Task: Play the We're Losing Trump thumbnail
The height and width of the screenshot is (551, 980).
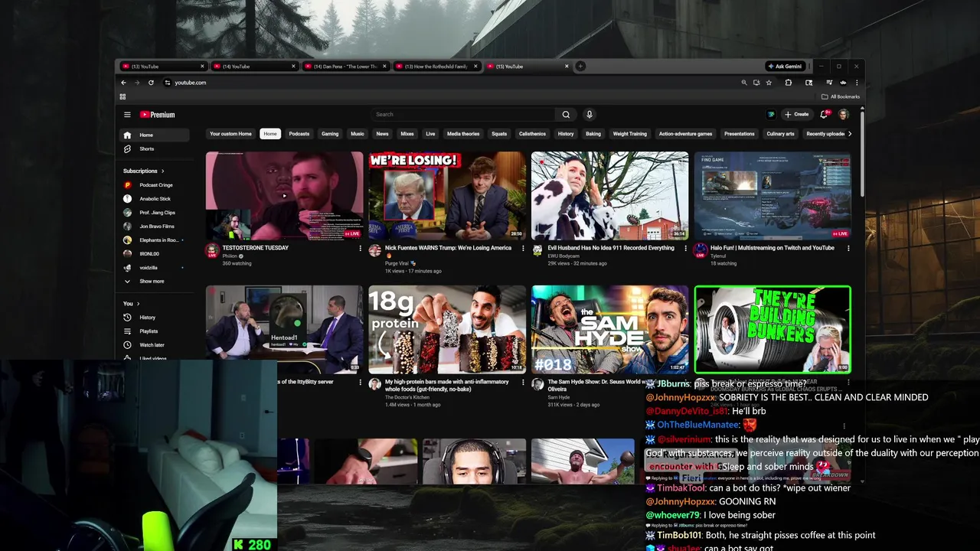Action: (447, 196)
